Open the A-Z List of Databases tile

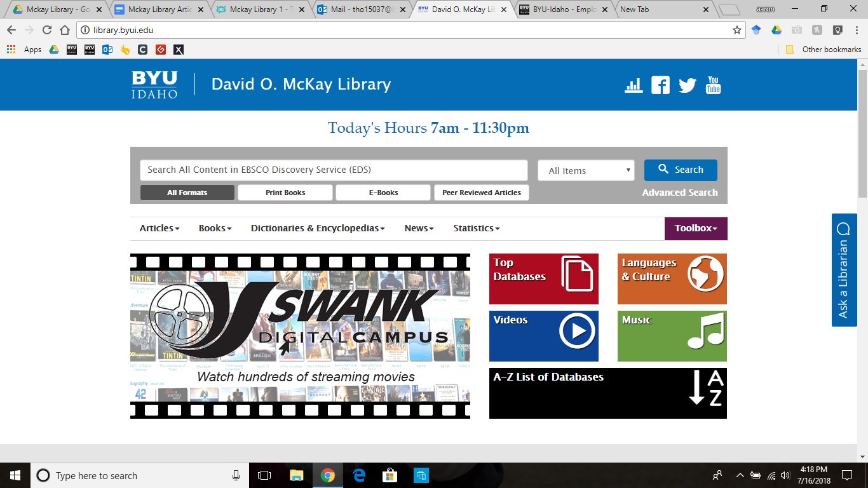[608, 393]
